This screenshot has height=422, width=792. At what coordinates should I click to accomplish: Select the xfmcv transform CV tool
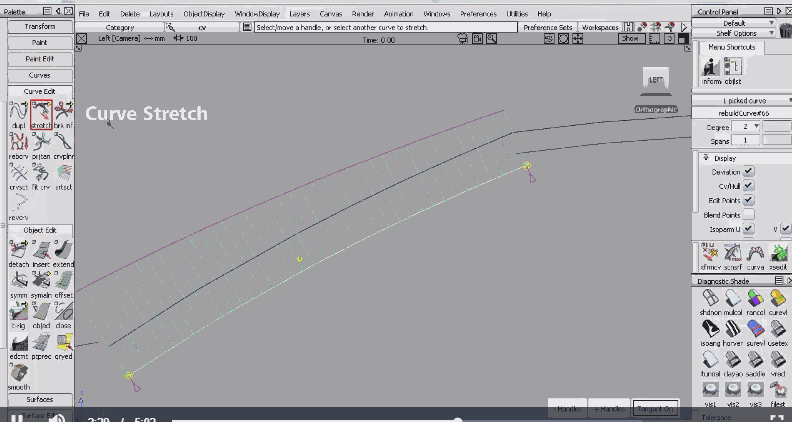pos(710,256)
